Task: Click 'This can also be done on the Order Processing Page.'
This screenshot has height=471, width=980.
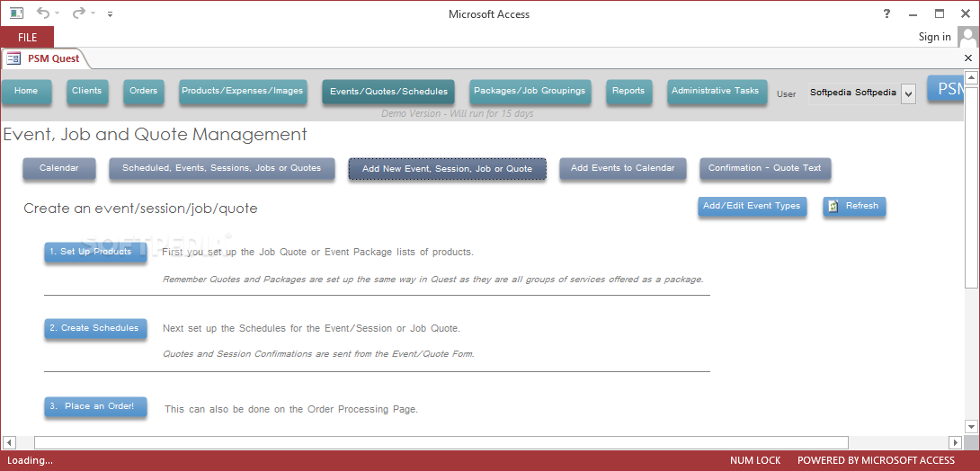Action: (x=291, y=410)
